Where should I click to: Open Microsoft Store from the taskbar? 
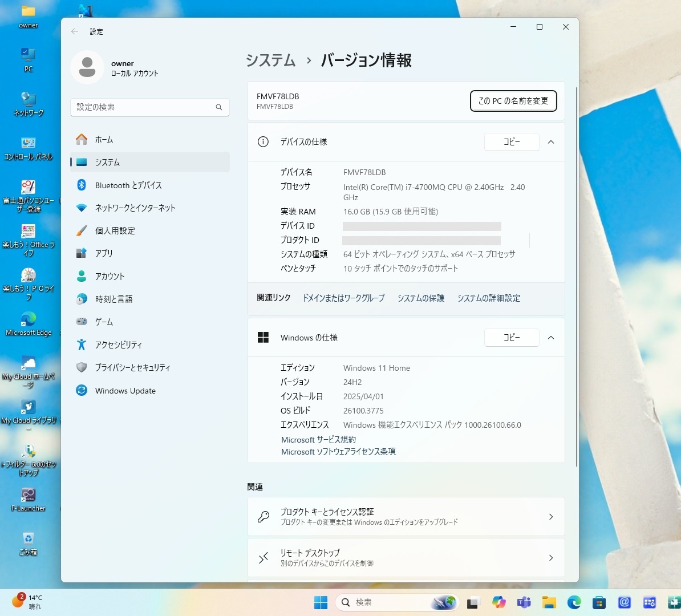(599, 602)
